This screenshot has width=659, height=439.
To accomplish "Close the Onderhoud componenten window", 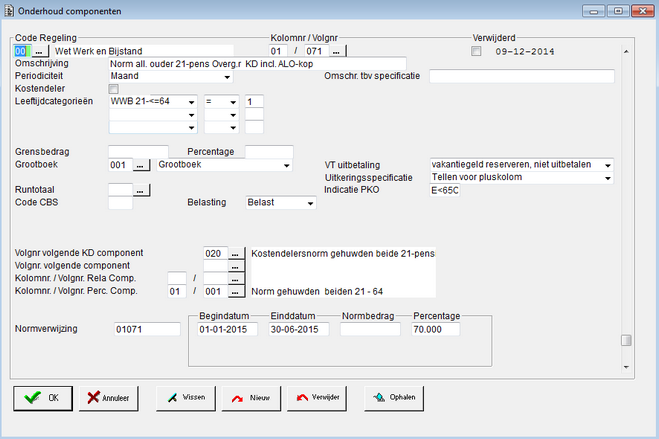I will point(643,11).
